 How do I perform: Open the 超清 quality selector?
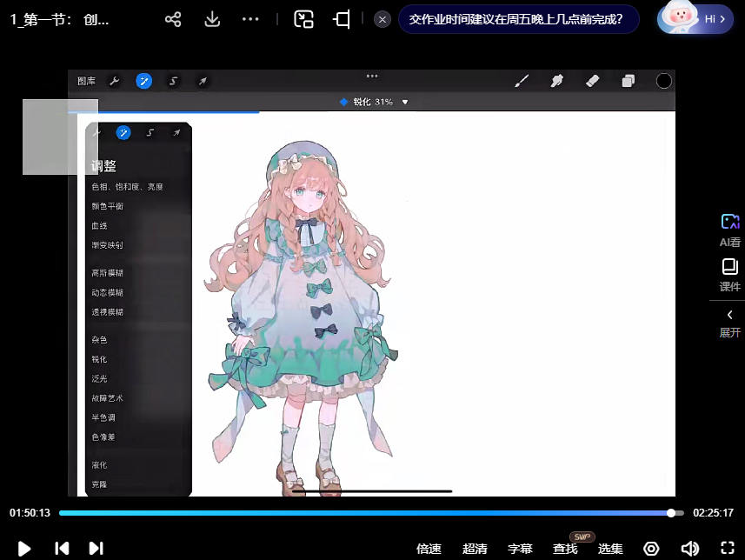tap(475, 549)
